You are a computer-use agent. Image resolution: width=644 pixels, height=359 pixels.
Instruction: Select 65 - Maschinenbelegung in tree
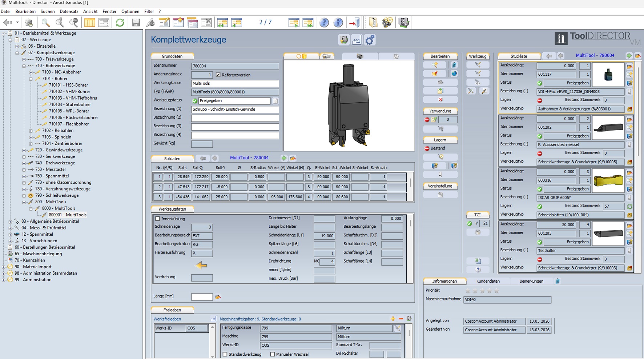pos(38,254)
